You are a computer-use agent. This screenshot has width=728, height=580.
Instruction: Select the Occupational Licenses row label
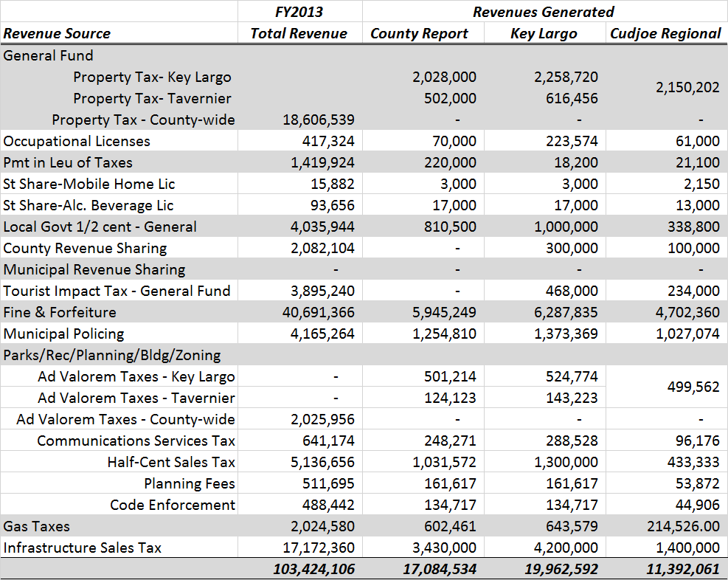pyautogui.click(x=77, y=141)
